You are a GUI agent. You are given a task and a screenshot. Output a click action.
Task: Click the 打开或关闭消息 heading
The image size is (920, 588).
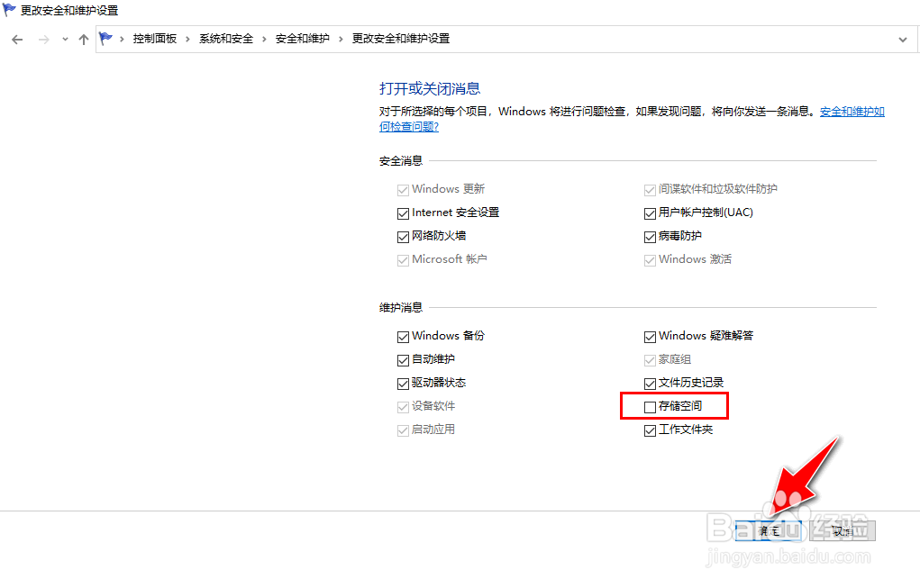(430, 88)
